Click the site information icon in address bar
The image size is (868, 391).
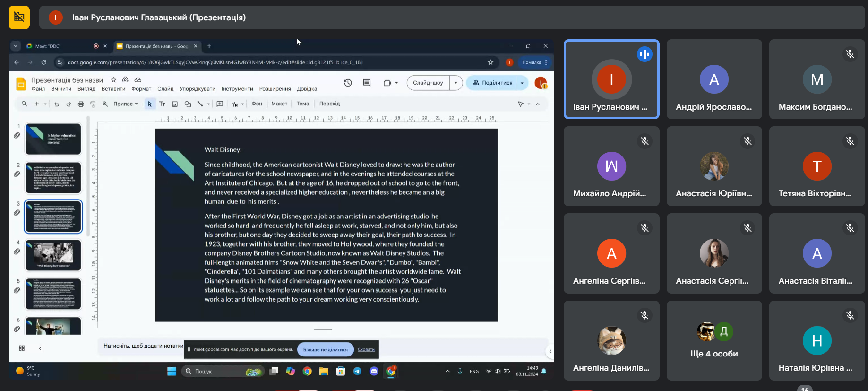tap(60, 62)
